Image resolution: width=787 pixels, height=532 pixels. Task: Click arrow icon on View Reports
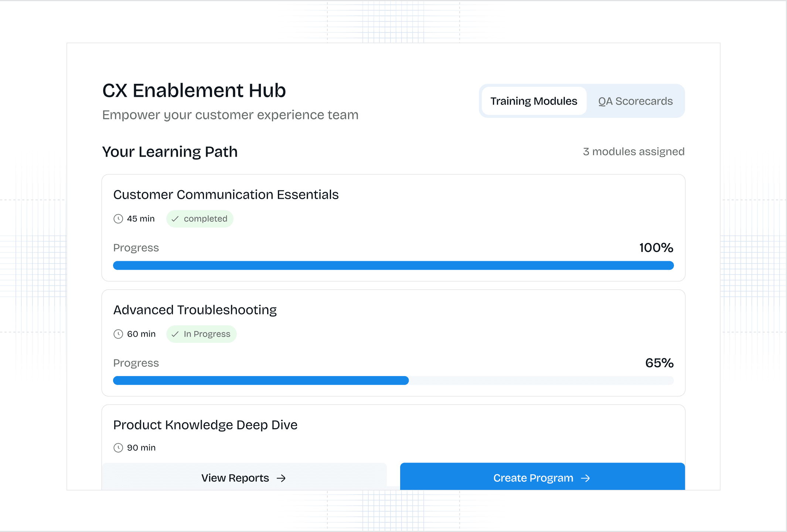click(282, 478)
